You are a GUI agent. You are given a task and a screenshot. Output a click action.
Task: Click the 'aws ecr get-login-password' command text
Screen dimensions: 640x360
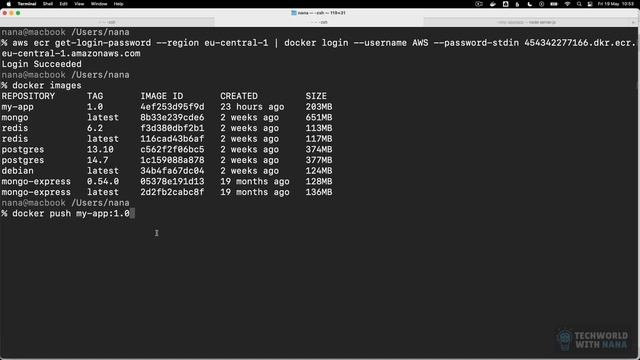coord(81,43)
